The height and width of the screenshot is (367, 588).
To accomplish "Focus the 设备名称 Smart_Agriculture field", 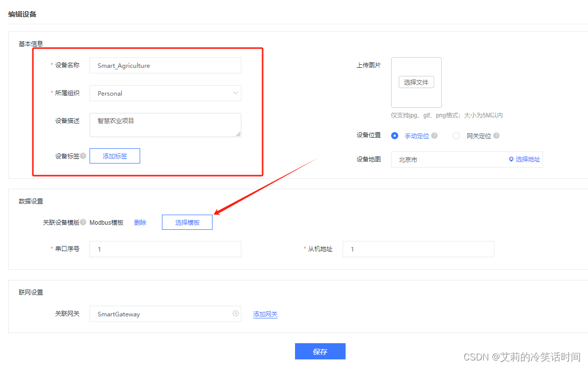I will click(x=165, y=65).
